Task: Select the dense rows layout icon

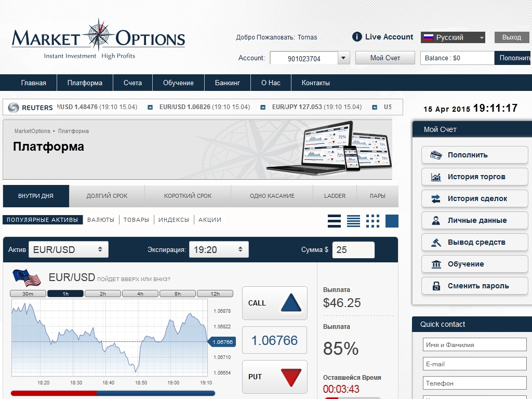Action: tap(353, 221)
